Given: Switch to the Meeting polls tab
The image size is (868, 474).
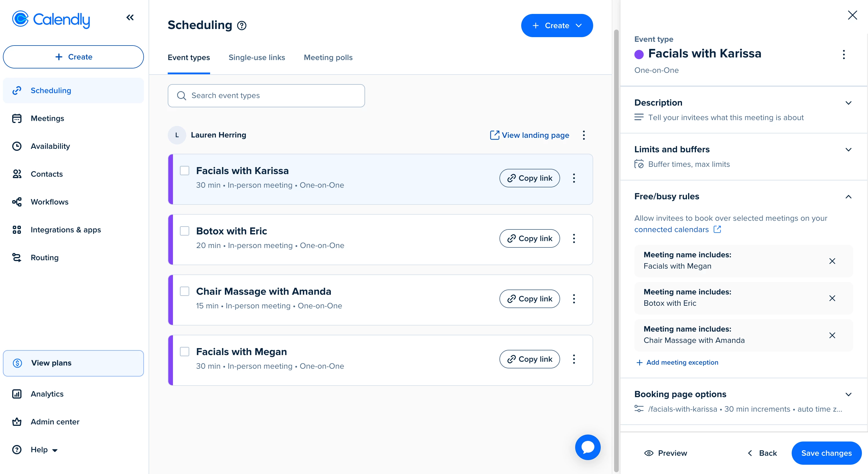Looking at the screenshot, I should pyautogui.click(x=328, y=58).
